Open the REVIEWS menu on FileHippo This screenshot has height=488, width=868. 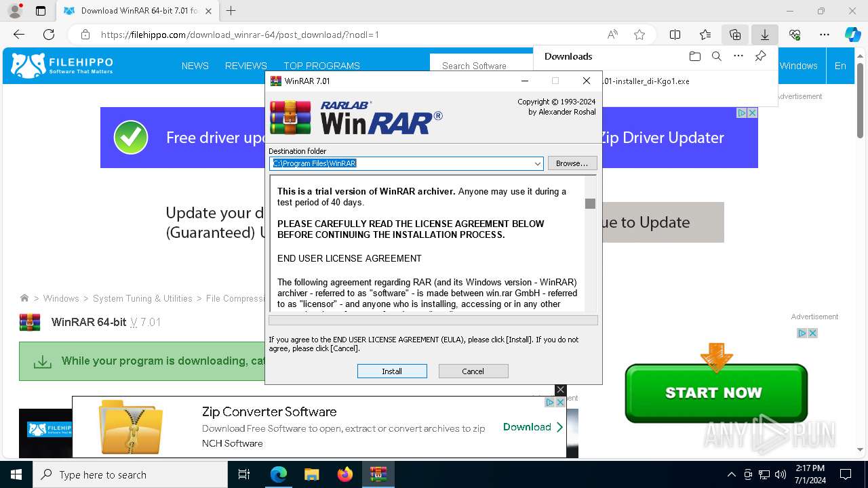tap(246, 66)
